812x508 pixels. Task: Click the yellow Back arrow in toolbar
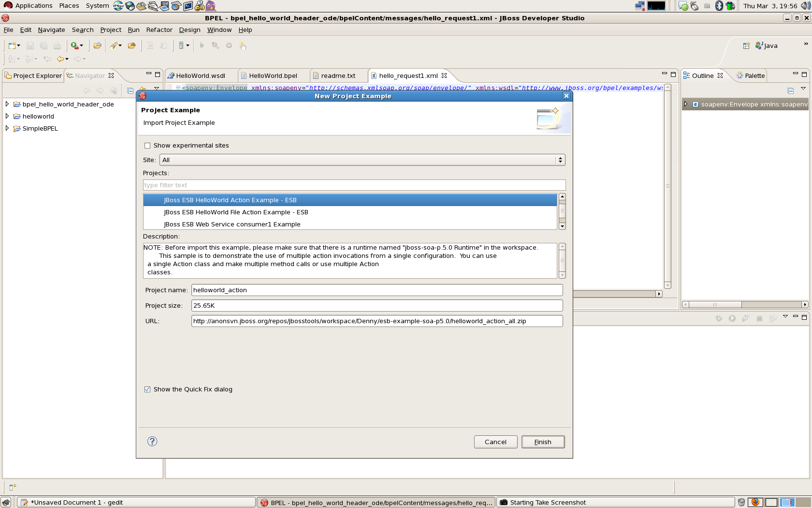tap(60, 59)
